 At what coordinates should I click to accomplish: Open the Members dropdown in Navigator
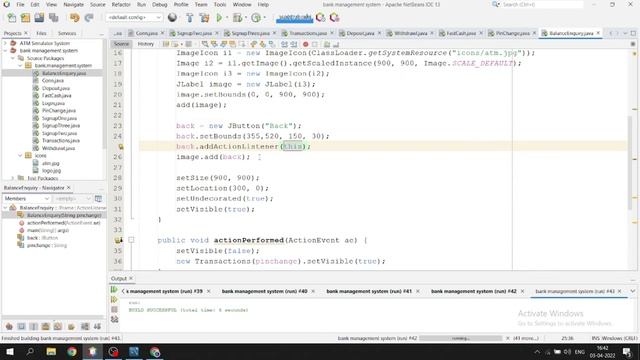click(27, 198)
